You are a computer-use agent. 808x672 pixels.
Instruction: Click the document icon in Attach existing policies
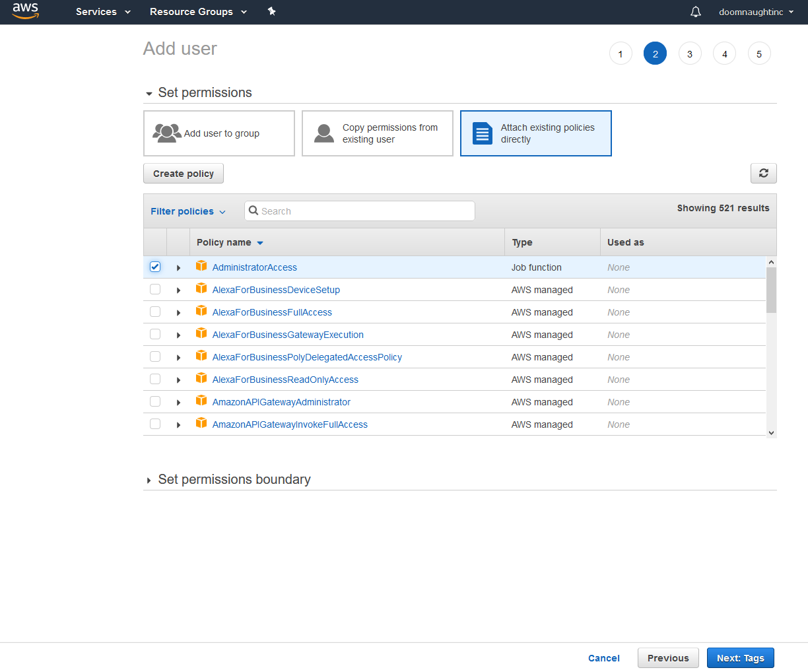pos(483,133)
